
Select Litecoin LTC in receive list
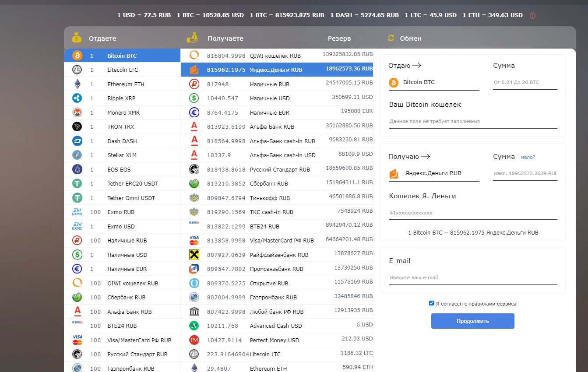coord(277,354)
